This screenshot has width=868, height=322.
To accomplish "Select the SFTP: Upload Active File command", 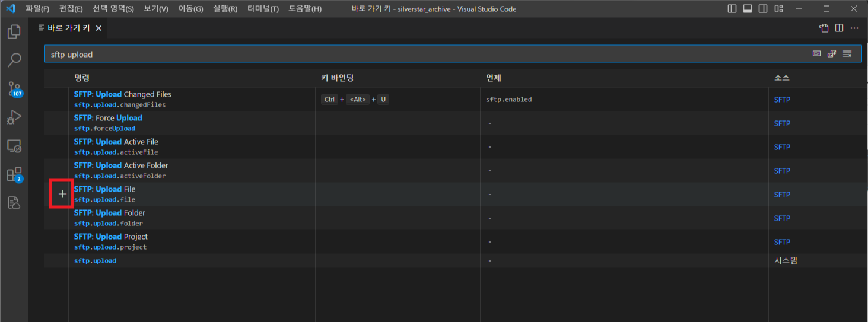I will tap(456, 146).
